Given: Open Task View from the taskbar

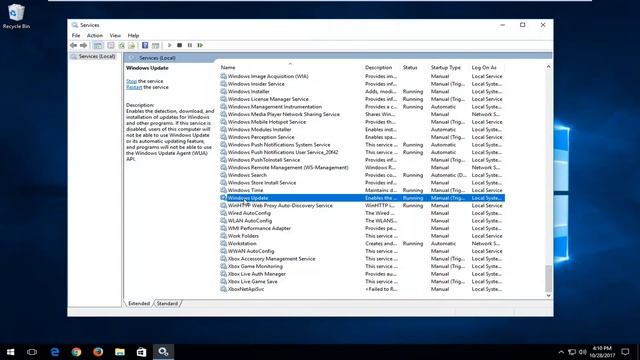Looking at the screenshot, I should point(32,352).
